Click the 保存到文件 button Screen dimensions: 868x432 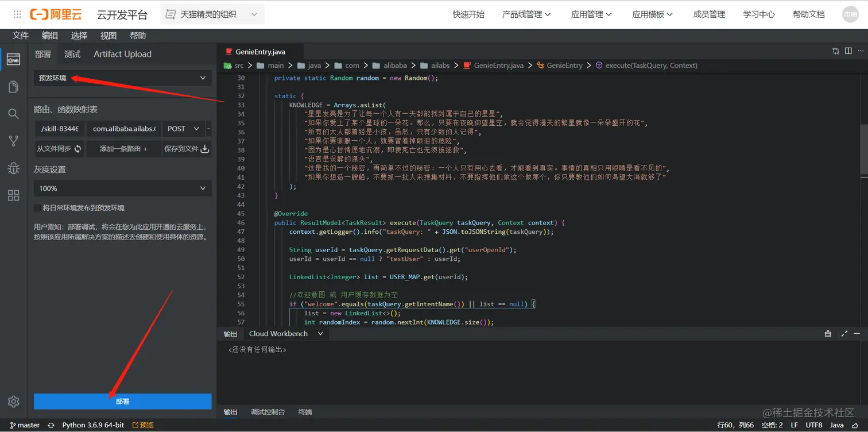[187, 149]
